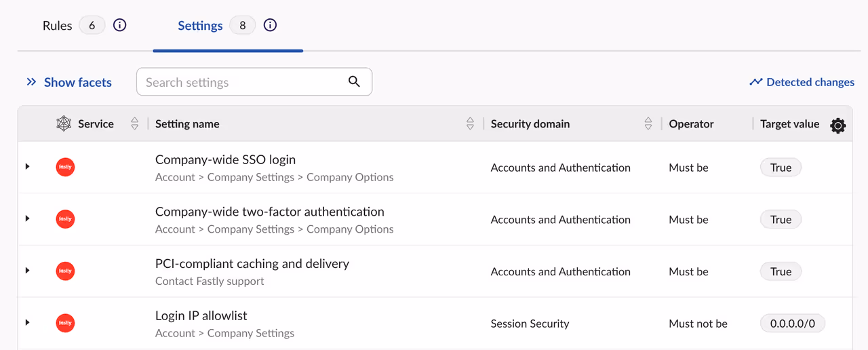Sort by Security domain column arrows

648,124
